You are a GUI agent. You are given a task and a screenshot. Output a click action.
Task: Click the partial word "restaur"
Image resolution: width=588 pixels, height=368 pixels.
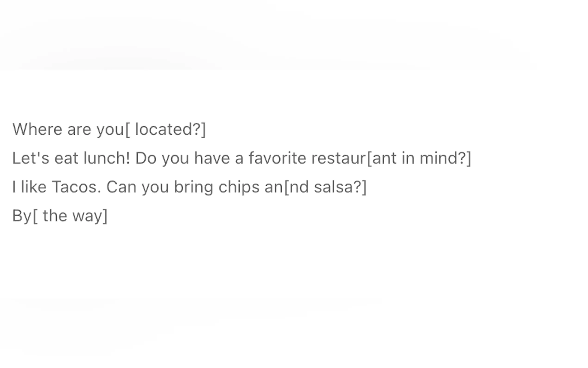(x=338, y=158)
